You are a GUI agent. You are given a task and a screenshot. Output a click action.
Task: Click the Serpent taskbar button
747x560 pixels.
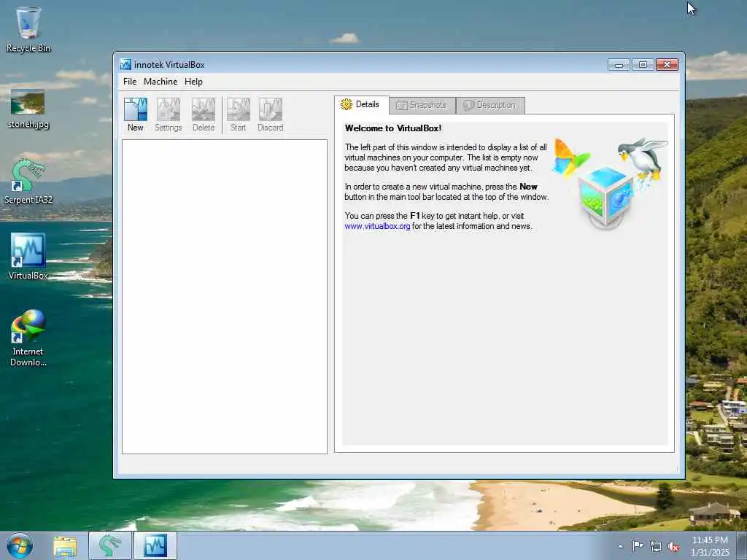[110, 545]
